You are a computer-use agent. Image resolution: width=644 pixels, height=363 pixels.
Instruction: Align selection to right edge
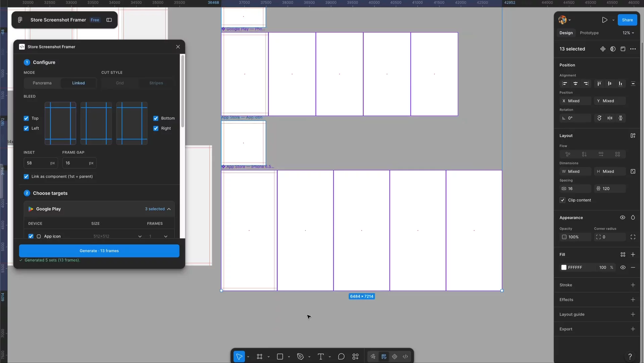click(x=586, y=83)
